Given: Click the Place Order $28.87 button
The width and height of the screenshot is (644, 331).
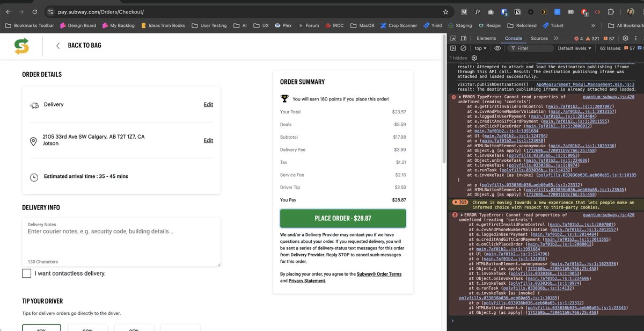Looking at the screenshot, I should [x=343, y=218].
